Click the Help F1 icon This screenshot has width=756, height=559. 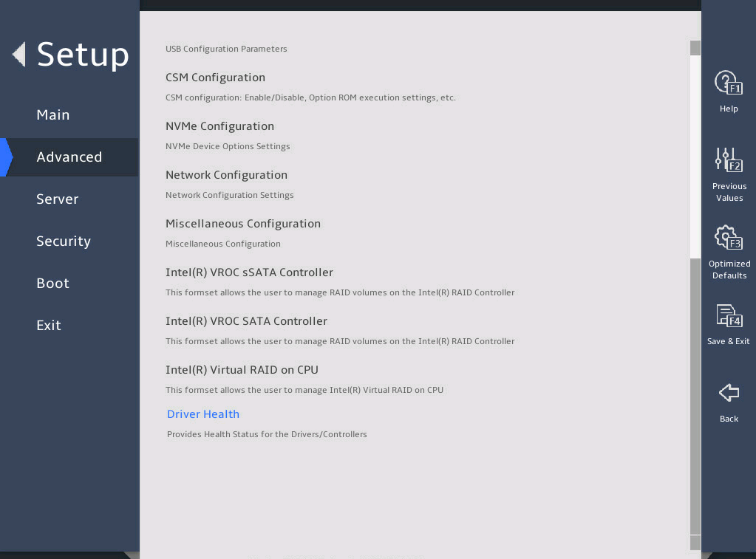click(x=728, y=83)
